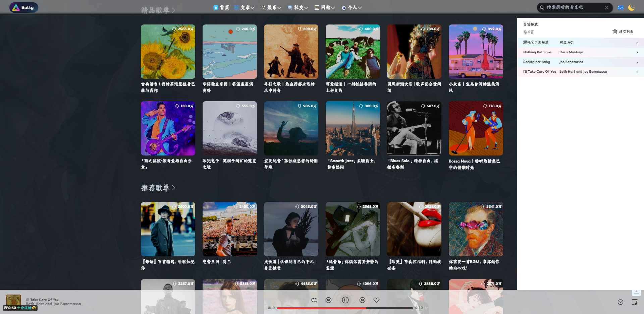Open the 国风新潮大赏 playlist title
Image resolution: width=644 pixels, height=314 pixels.
click(414, 87)
